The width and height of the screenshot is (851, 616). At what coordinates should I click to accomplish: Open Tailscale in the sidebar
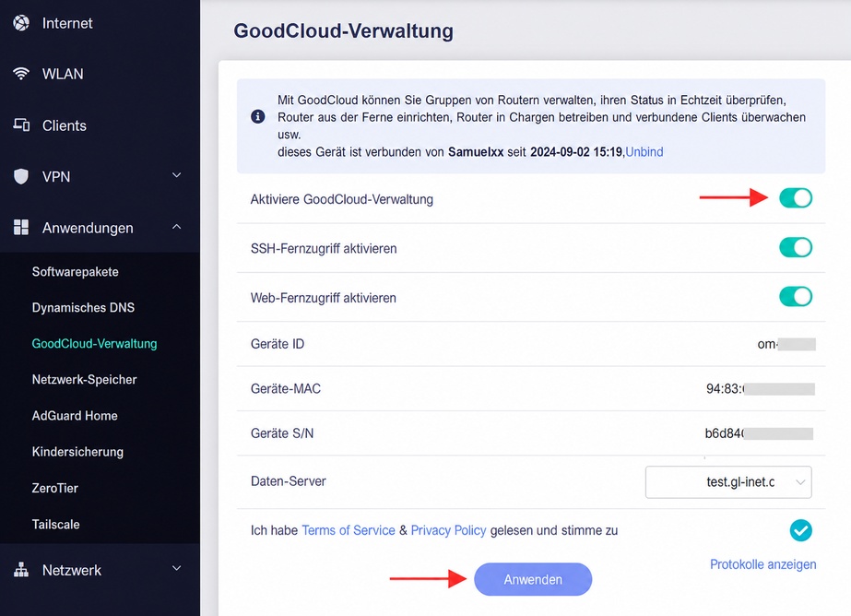tap(55, 525)
